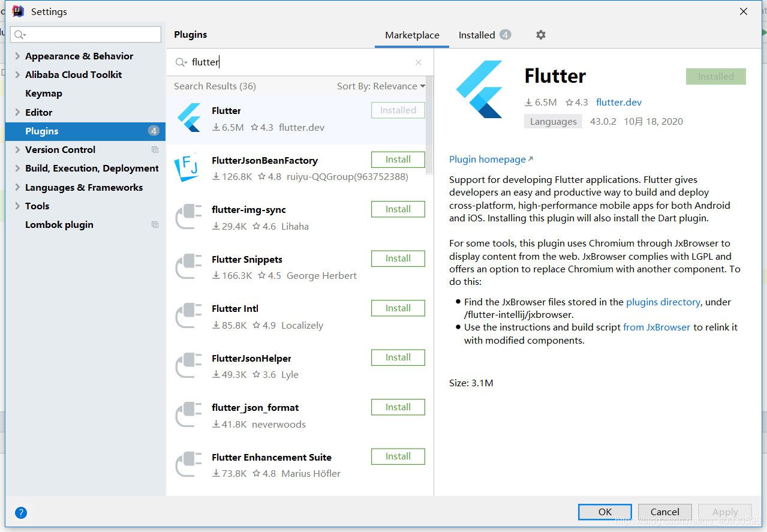Click the FlutterJsonHelper plugin icon
The width and height of the screenshot is (767, 532).
pos(189,366)
